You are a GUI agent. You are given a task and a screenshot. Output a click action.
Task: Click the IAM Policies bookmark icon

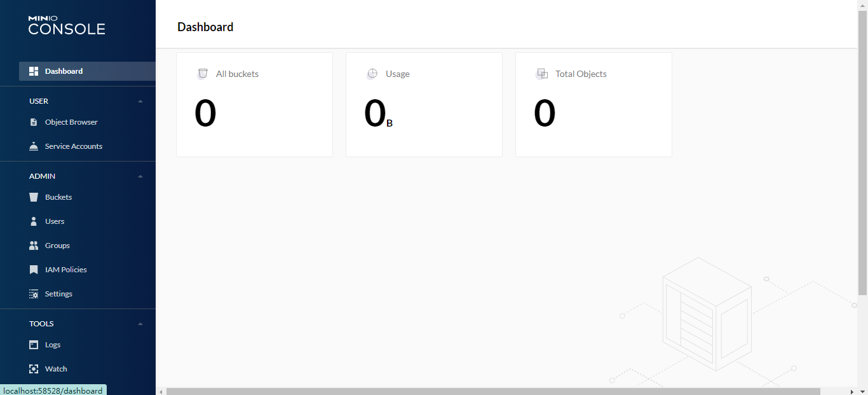(x=34, y=270)
